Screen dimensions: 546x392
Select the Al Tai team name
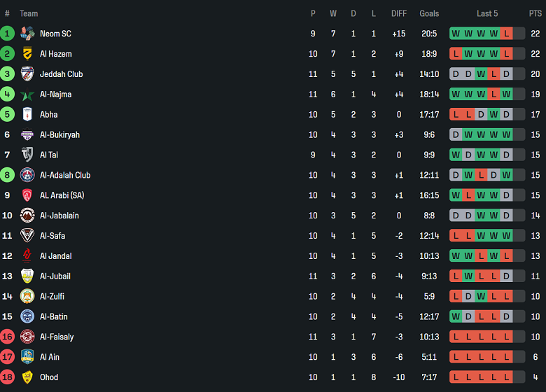pos(49,155)
